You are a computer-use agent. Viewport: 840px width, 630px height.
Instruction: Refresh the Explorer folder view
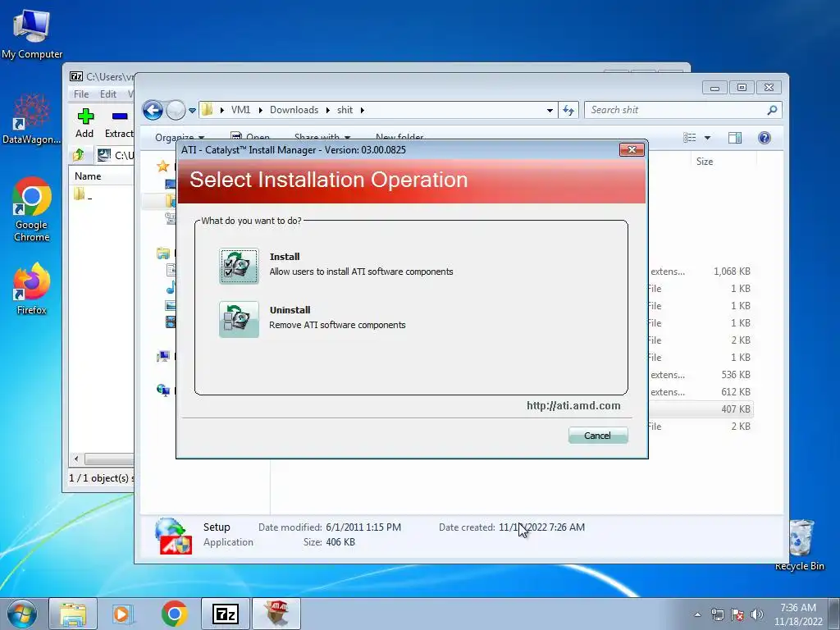[568, 111]
